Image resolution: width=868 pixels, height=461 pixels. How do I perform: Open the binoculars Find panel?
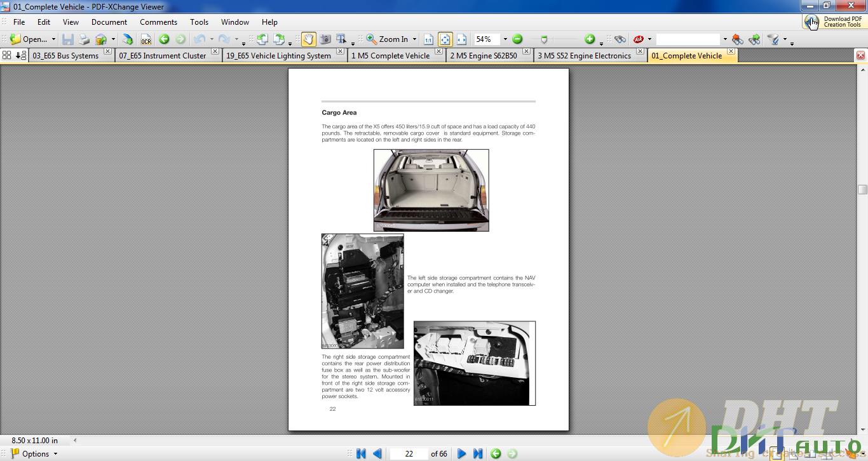620,39
